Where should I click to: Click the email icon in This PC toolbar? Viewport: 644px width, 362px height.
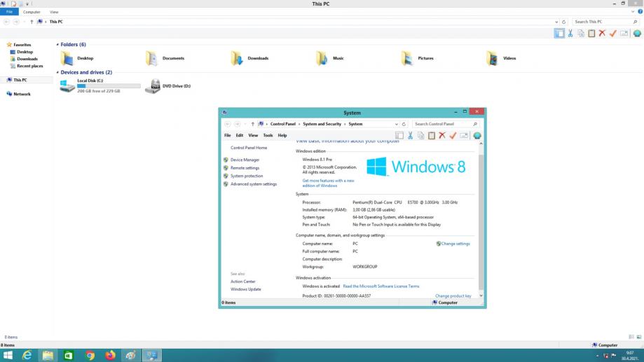point(624,33)
